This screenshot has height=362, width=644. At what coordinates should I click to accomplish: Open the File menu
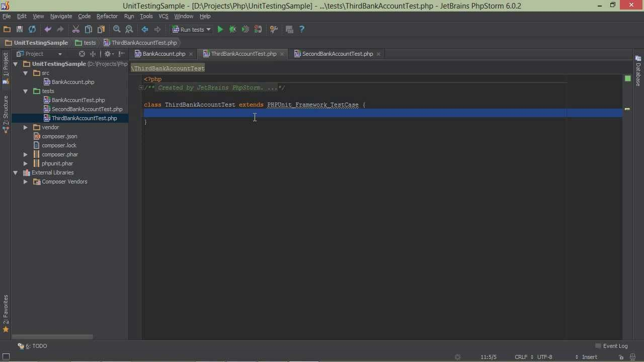click(7, 16)
